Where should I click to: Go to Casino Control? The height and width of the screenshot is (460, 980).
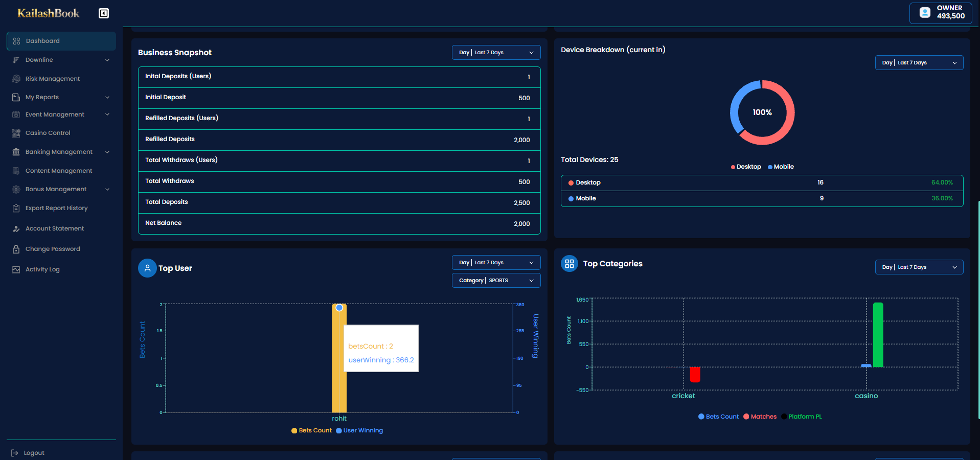[x=48, y=133]
